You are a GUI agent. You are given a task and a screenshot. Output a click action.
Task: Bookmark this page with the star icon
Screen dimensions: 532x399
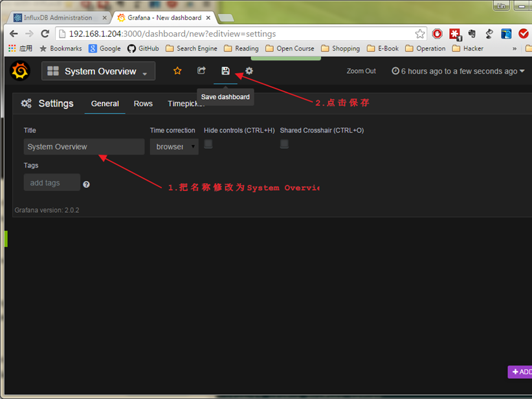pos(419,34)
